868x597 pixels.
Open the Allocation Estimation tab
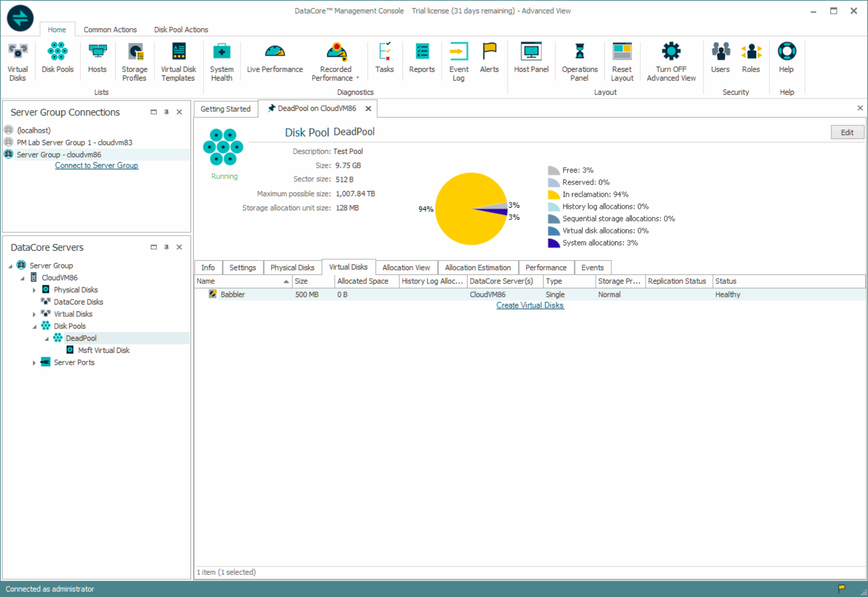[478, 267]
